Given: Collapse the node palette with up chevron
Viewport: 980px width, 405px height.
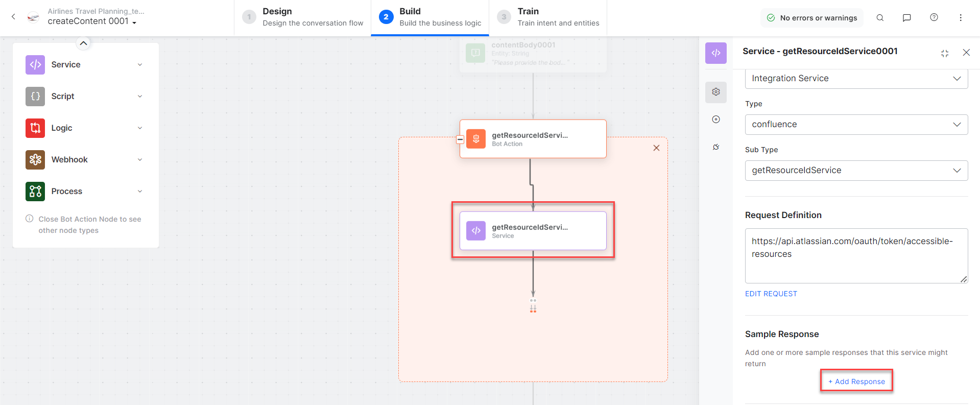Looking at the screenshot, I should (x=84, y=43).
